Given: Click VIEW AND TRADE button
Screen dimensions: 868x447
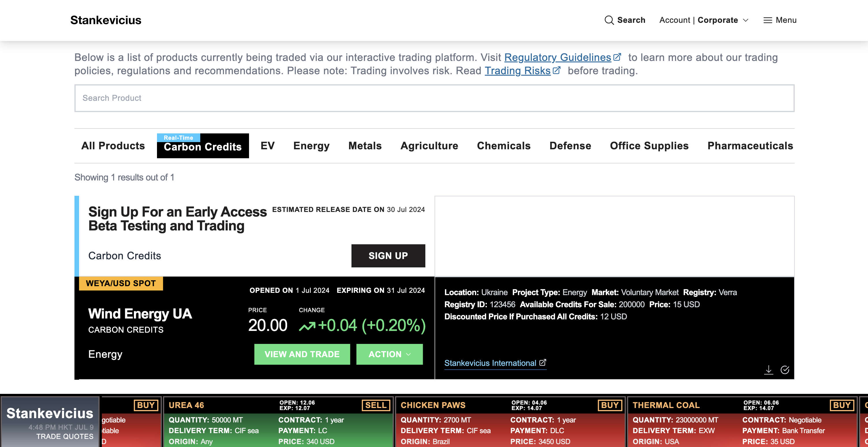Looking at the screenshot, I should 302,354.
